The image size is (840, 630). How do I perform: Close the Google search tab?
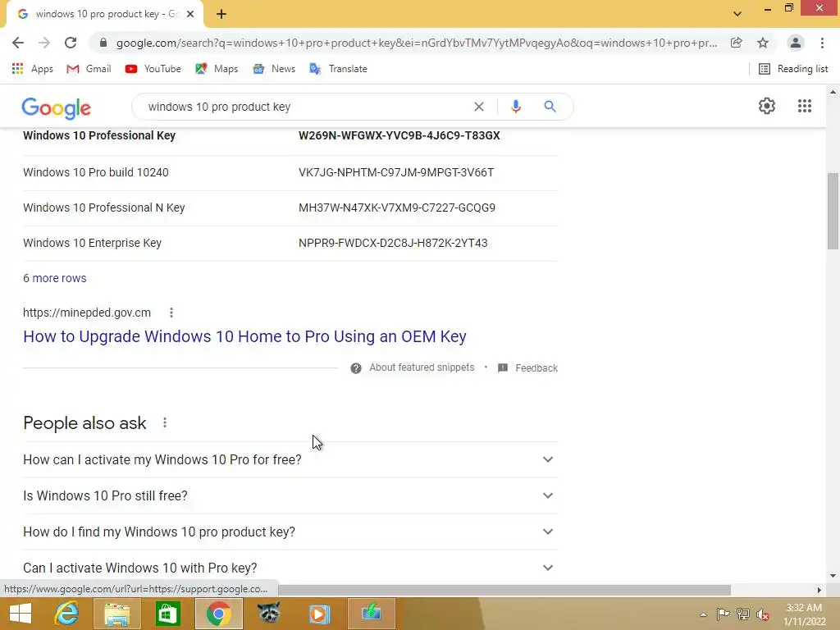coord(190,15)
